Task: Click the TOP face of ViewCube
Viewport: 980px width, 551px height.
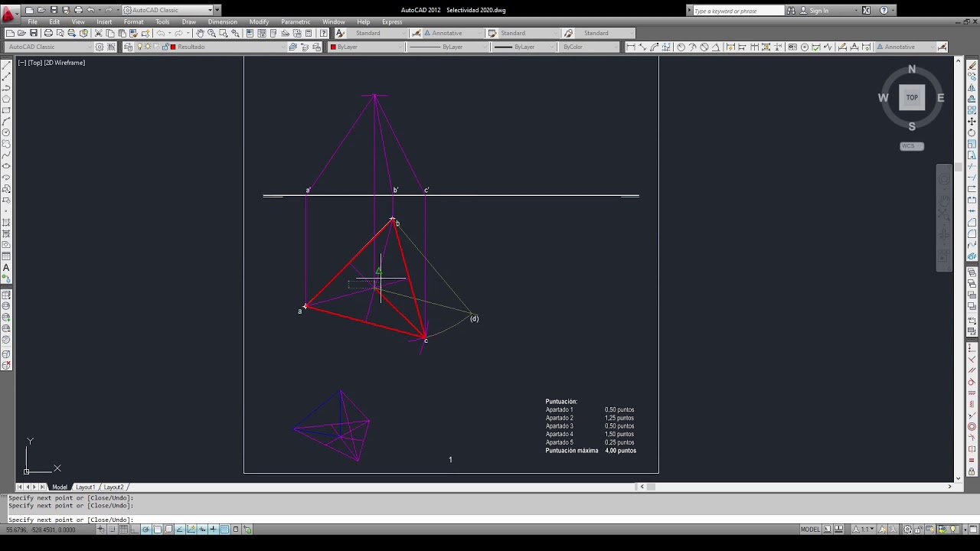Action: click(912, 97)
